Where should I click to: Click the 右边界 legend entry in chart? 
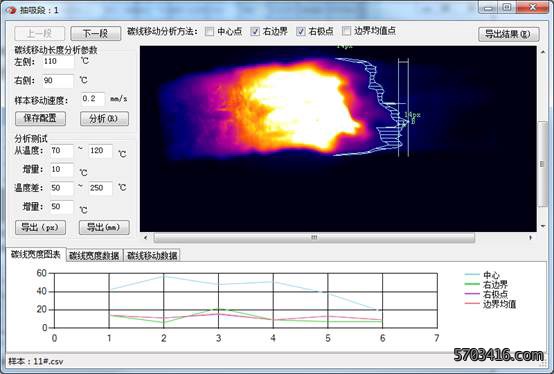pyautogui.click(x=486, y=284)
